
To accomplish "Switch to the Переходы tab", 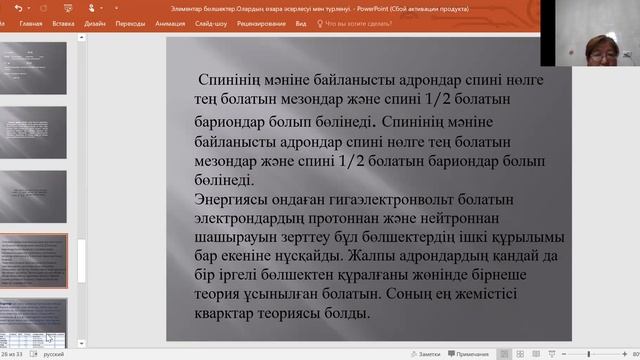I will pyautogui.click(x=130, y=24).
